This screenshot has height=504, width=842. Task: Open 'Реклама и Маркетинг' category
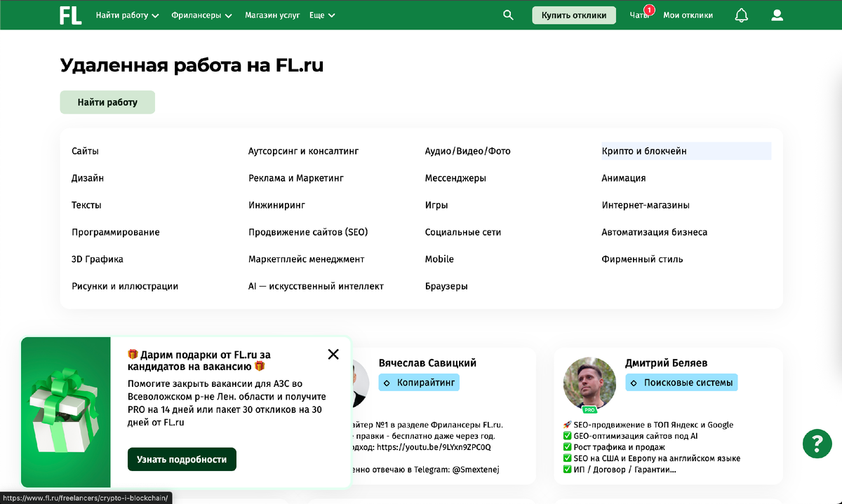296,178
